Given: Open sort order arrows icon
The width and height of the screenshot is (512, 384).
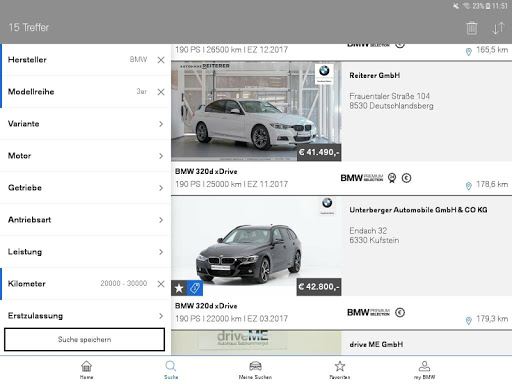Looking at the screenshot, I should pos(498,28).
